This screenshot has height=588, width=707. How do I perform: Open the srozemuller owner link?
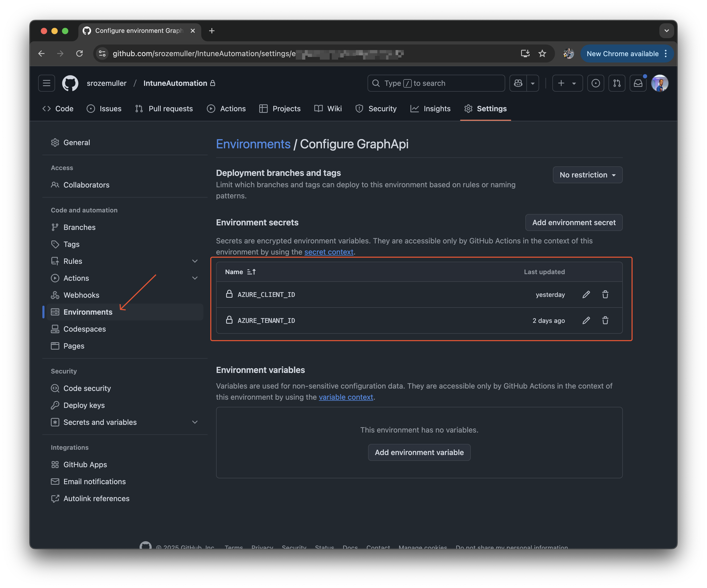coord(106,83)
